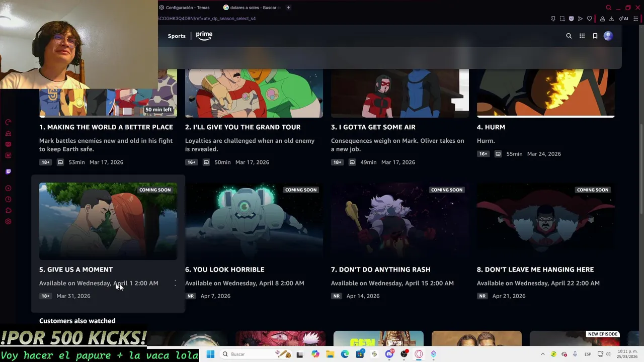Screen dimensions: 644x362
Task: Open title 7. DON'T DO ANYTHING RASH
Action: point(381,269)
